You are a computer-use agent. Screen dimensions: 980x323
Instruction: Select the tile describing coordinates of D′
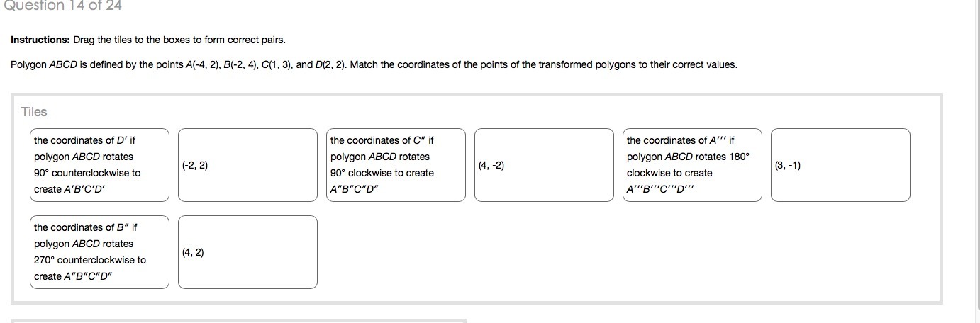(x=99, y=165)
